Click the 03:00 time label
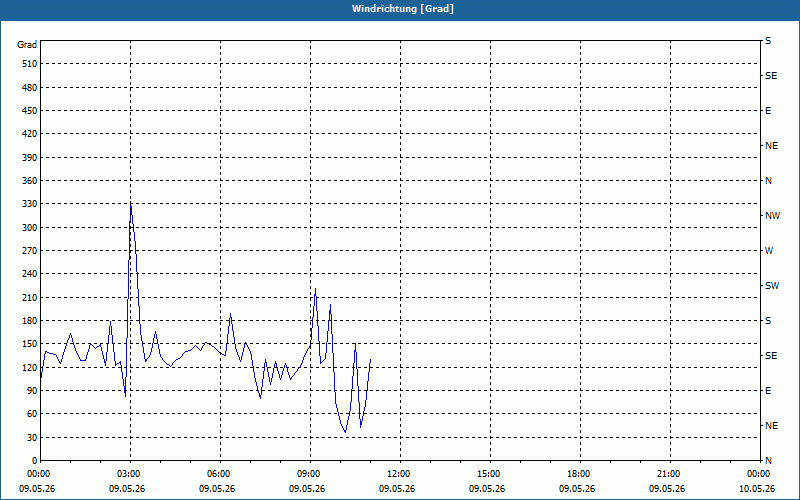Viewport: 800px width, 500px height. [129, 474]
